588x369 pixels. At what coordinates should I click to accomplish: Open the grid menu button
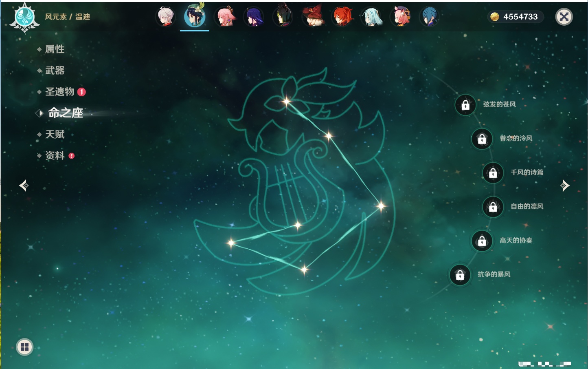[24, 347]
